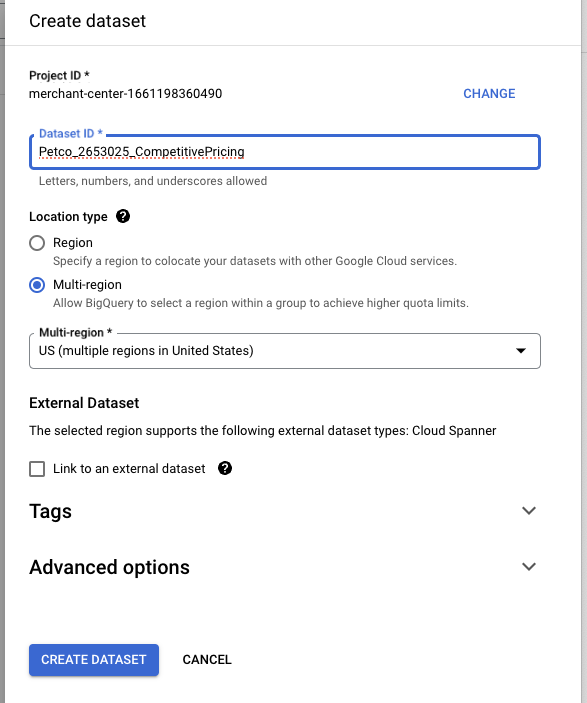The height and width of the screenshot is (703, 587).
Task: Open the Location type help icon
Action: [x=123, y=217]
